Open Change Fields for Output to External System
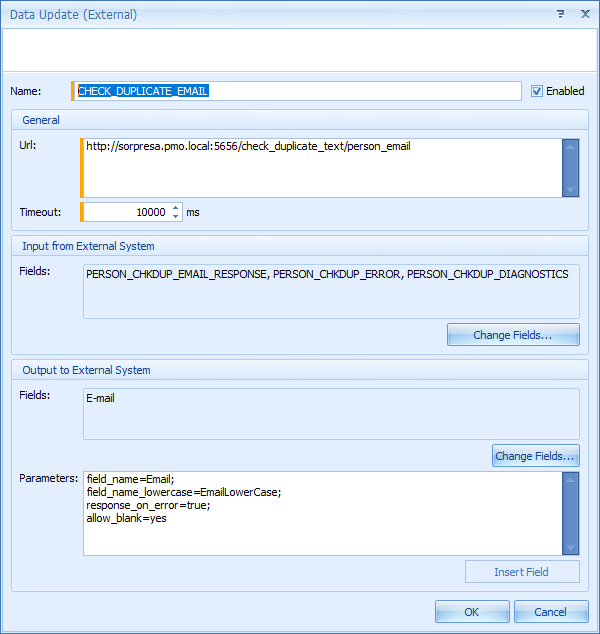600x634 pixels. 535,456
